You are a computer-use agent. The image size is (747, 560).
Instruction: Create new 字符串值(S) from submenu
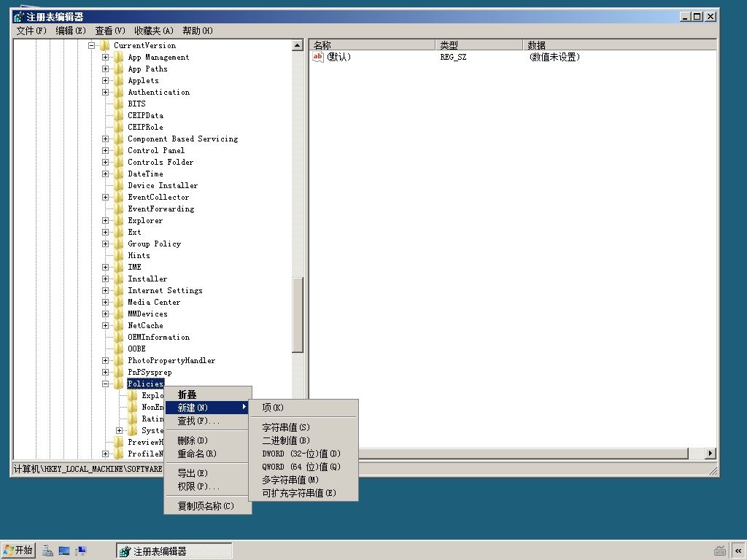click(303, 427)
